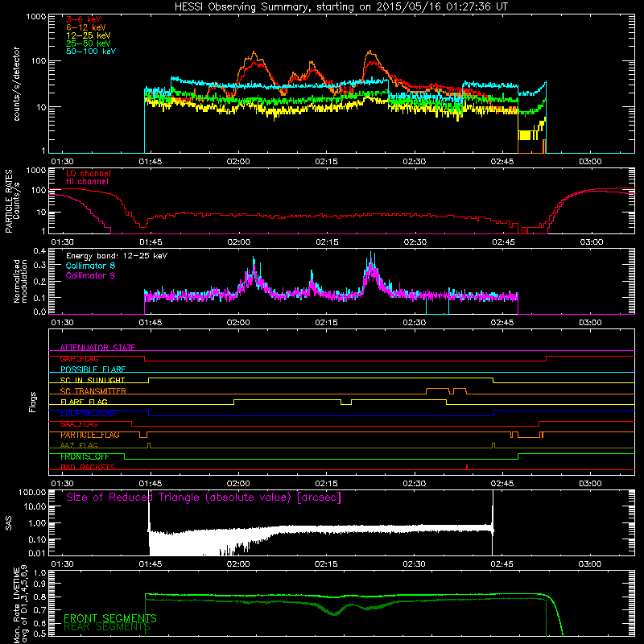This screenshot has width=644, height=644.
Task: Click the 0.8 value on livetime axis
Action: click(39, 597)
